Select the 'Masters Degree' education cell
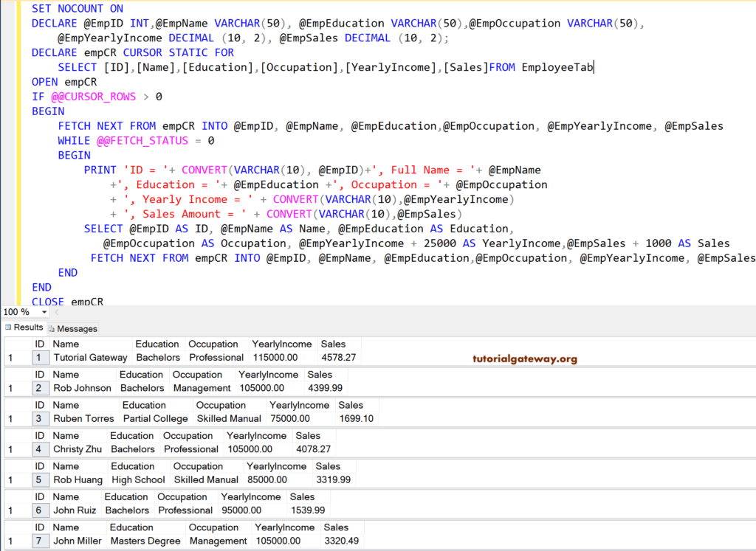The image size is (756, 551). [146, 541]
